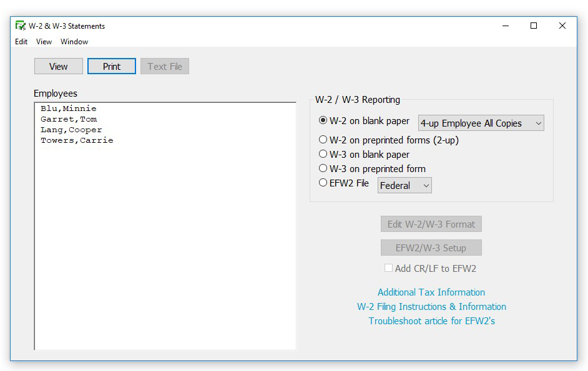Select W-2 on preprinted forms (2-up)

pyautogui.click(x=323, y=140)
